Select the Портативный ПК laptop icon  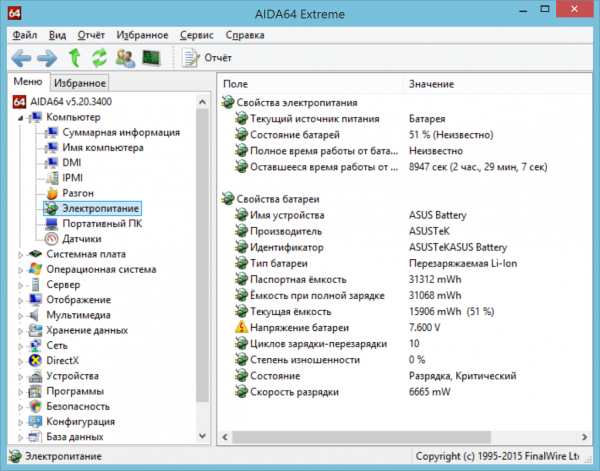52,223
